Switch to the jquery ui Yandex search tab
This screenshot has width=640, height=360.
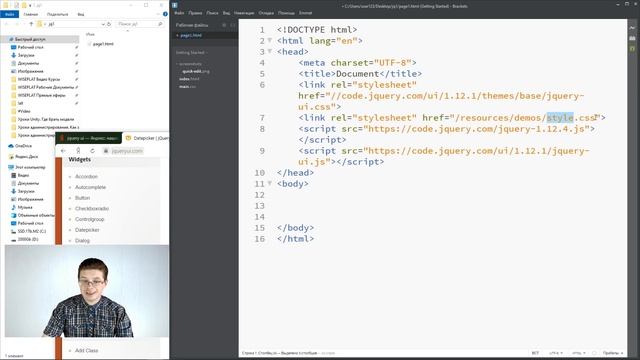pos(89,138)
